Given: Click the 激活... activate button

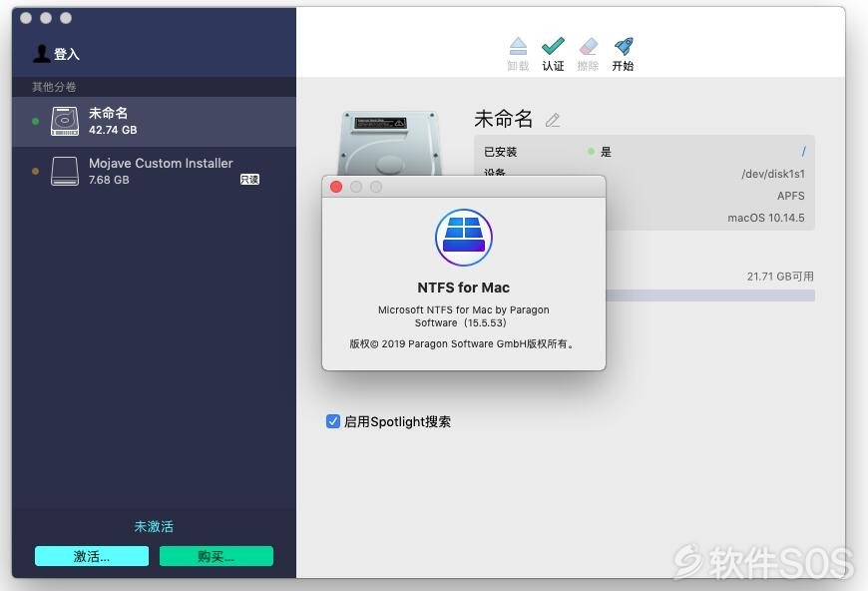Looking at the screenshot, I should coord(92,556).
